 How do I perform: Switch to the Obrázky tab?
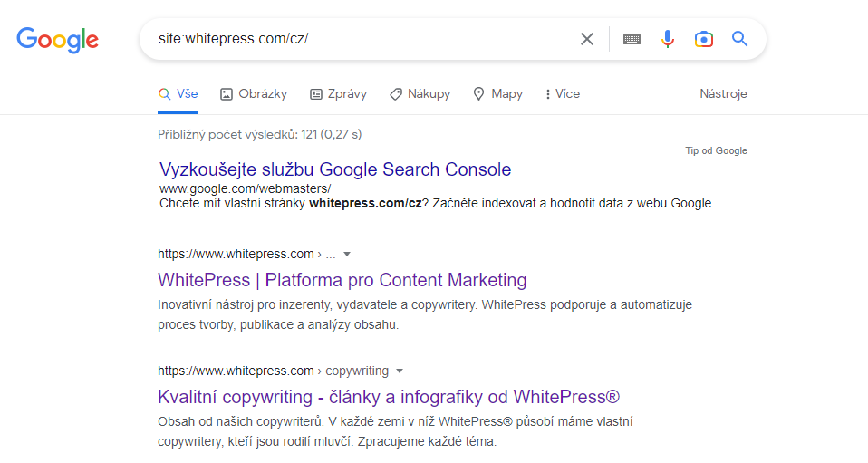(x=254, y=94)
